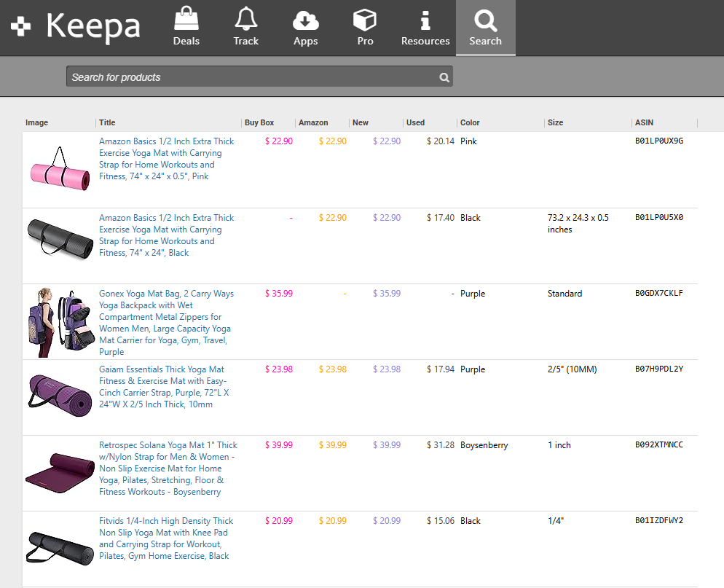Click the Keepa plus logo icon
The height and width of the screenshot is (588, 724).
20,26
